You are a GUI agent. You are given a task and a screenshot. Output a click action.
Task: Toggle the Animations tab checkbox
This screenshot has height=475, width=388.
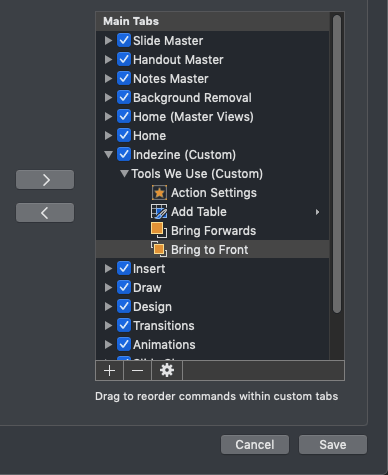(124, 344)
